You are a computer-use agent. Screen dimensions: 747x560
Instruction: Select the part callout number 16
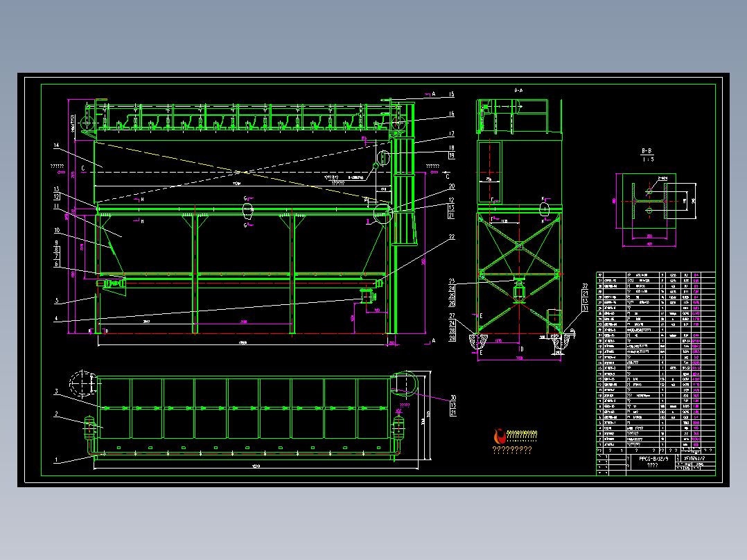pos(451,114)
